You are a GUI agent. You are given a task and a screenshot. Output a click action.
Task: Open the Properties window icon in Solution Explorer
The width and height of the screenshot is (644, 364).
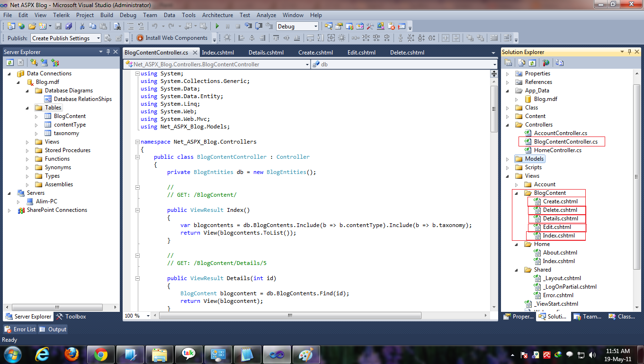508,63
